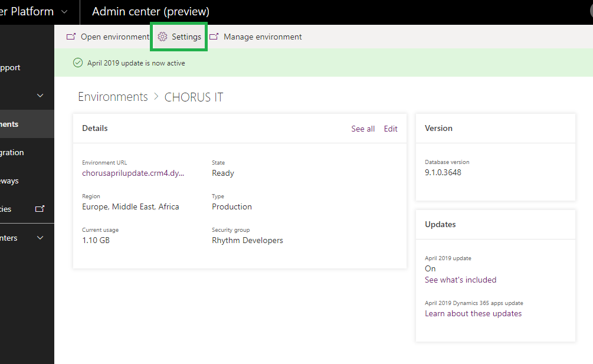Click the Open environment popout icon
This screenshot has width=593, height=364.
[71, 37]
